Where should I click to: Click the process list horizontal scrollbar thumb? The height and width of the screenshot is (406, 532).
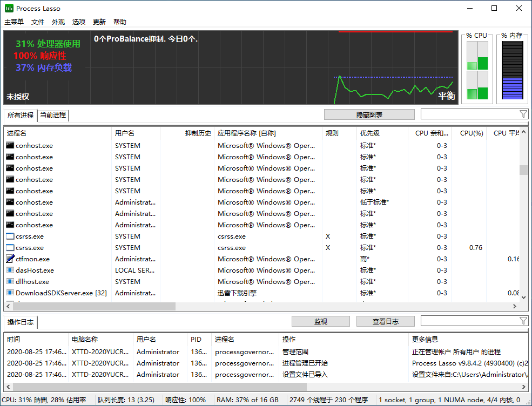point(94,306)
